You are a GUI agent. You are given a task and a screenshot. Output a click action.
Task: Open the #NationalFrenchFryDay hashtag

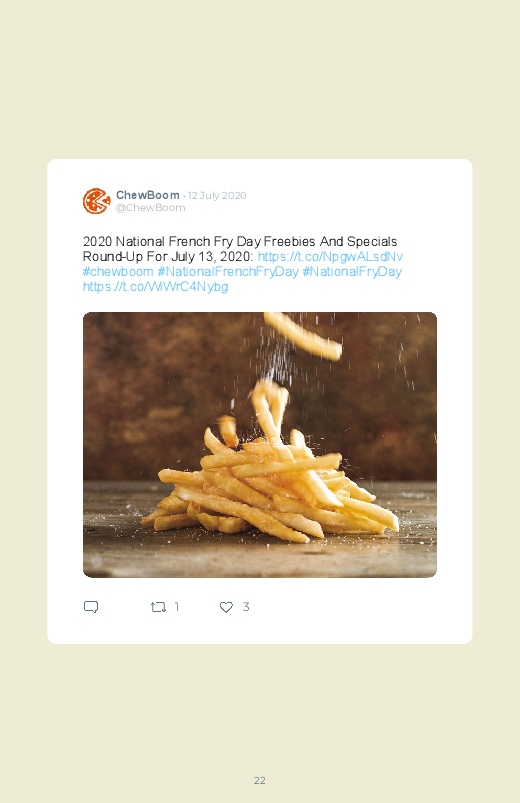pos(228,271)
